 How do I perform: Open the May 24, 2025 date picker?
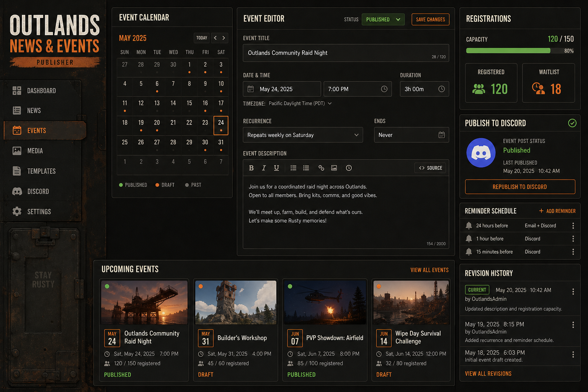click(282, 89)
